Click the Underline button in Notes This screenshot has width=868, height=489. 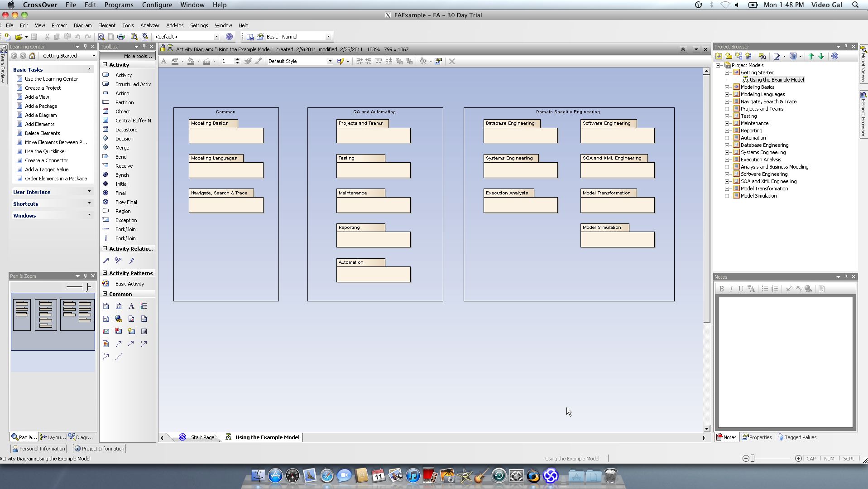[x=741, y=289]
